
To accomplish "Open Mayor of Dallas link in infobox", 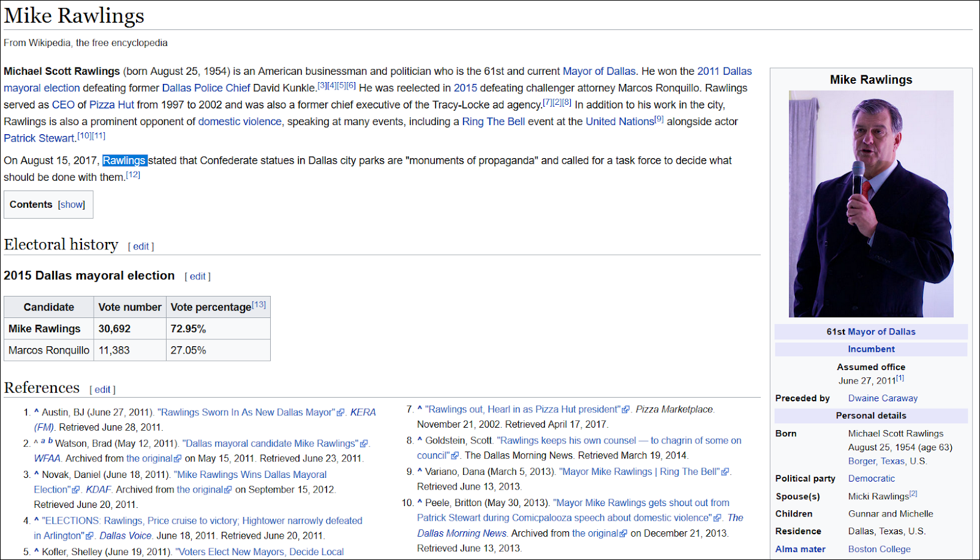I will [881, 331].
